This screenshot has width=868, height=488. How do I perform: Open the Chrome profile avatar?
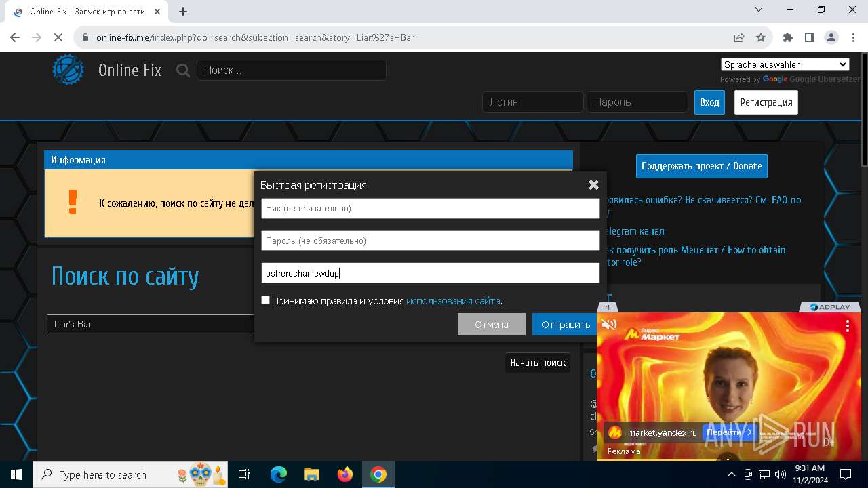coord(831,37)
